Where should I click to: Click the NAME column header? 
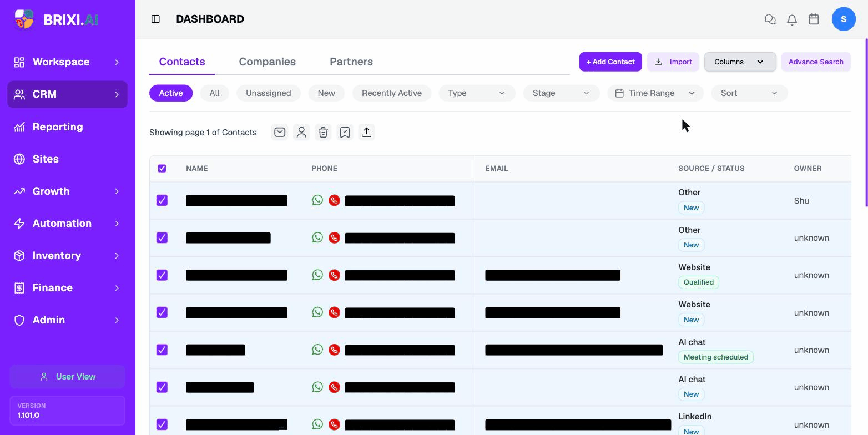click(x=197, y=168)
